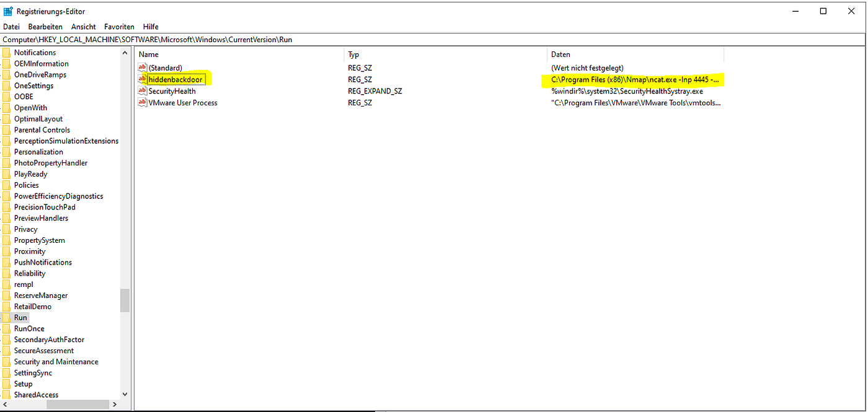Click the vertical scrollbar down arrow
Viewport: 868px width, 412px height.
pyautogui.click(x=125, y=394)
